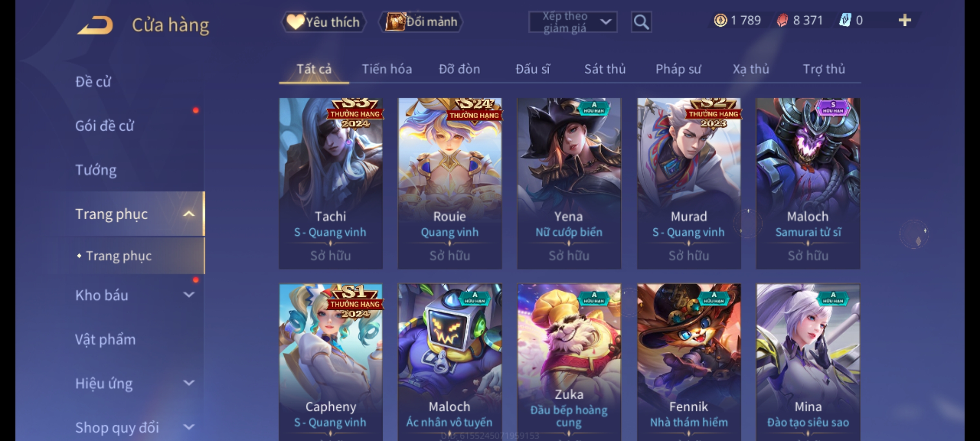Tap the plus icon to add currency

(905, 20)
